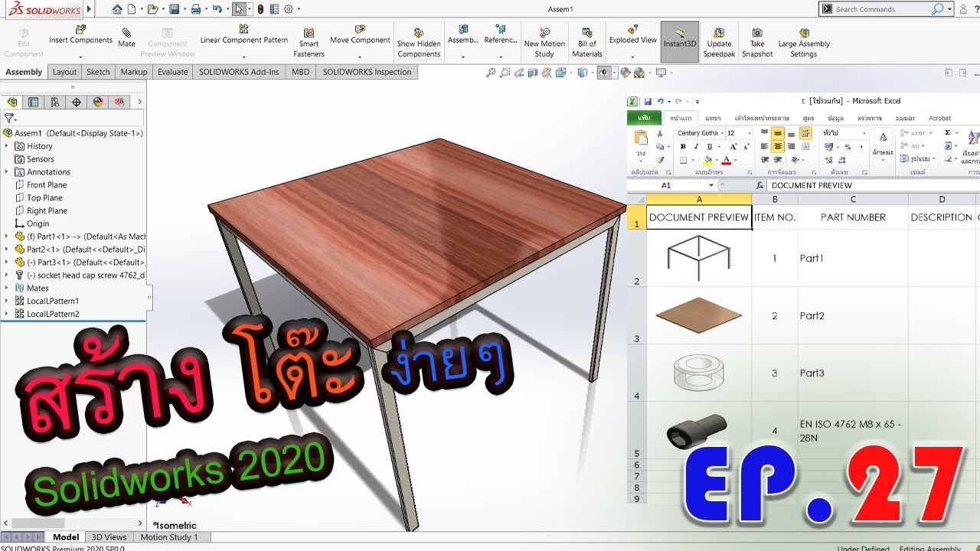Open the PropertyManager tab icon
980x551 pixels.
(x=33, y=102)
